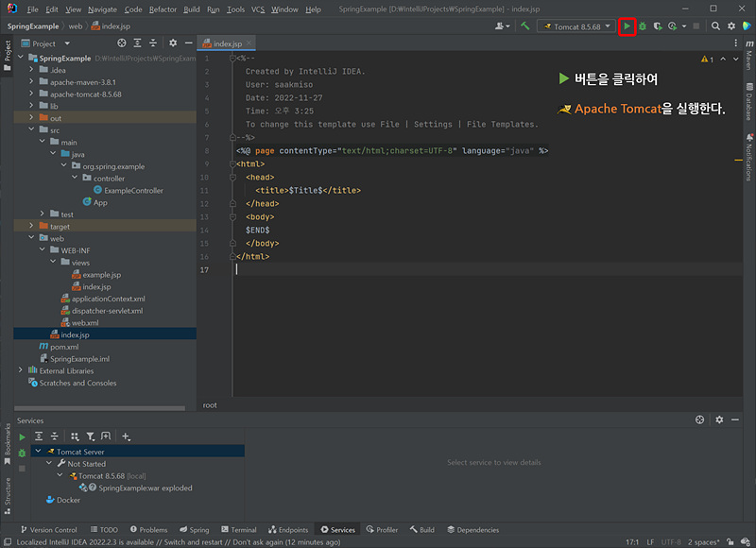Run service with green play in Services panel
Viewport: 756px width, 548px height.
pyautogui.click(x=22, y=437)
